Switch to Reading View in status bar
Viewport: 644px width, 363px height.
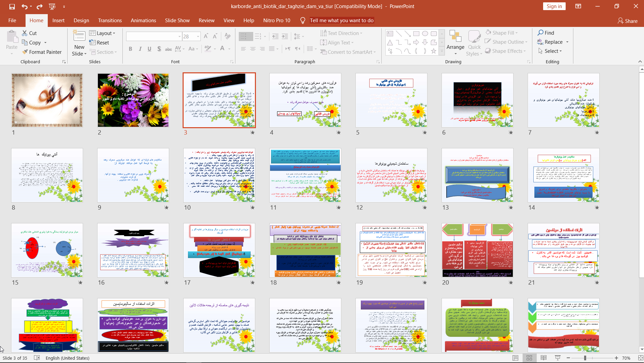pyautogui.click(x=543, y=358)
